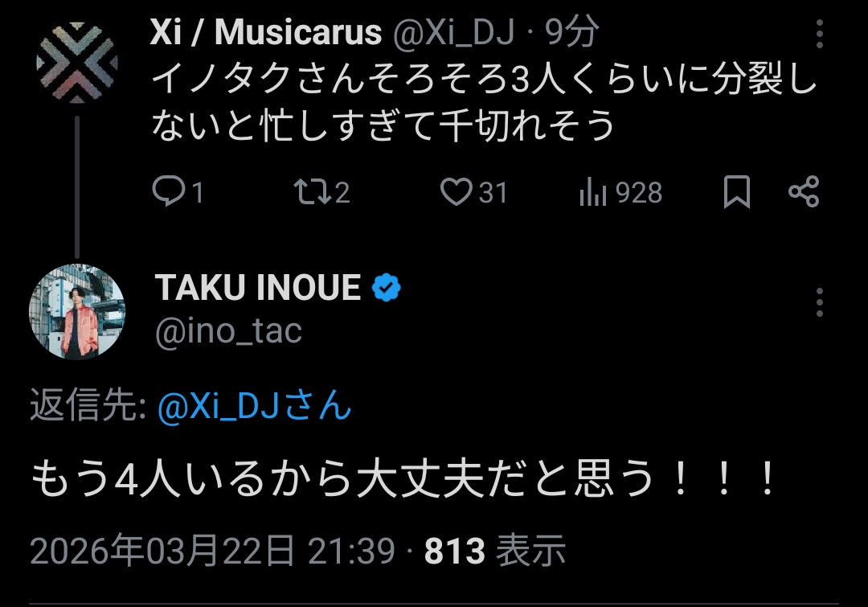The height and width of the screenshot is (607, 868).
Task: Like Xi / Musicarus's tweet
Action: tap(457, 193)
